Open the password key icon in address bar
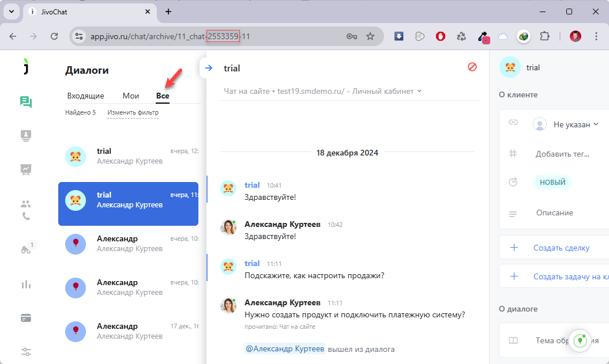 tap(351, 36)
